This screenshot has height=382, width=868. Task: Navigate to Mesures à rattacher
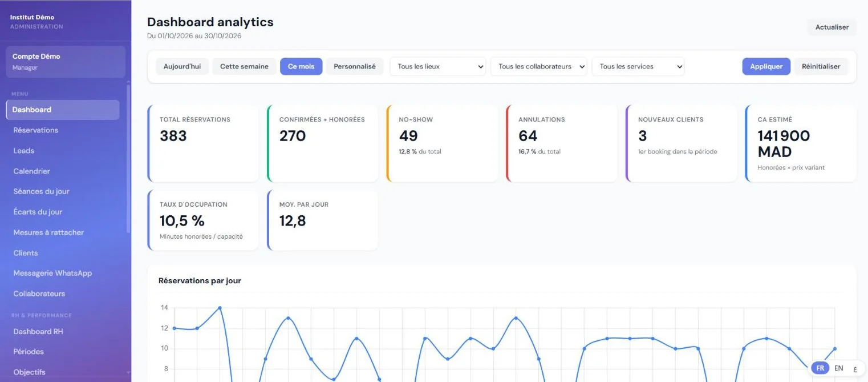coord(63,232)
